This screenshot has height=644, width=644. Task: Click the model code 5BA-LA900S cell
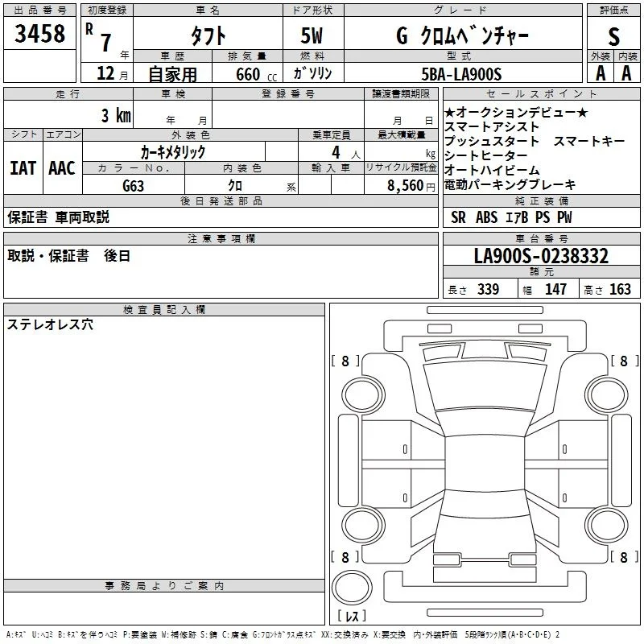pos(463,72)
